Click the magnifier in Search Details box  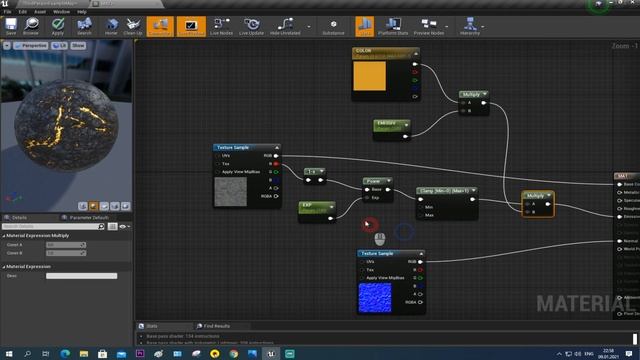101,227
